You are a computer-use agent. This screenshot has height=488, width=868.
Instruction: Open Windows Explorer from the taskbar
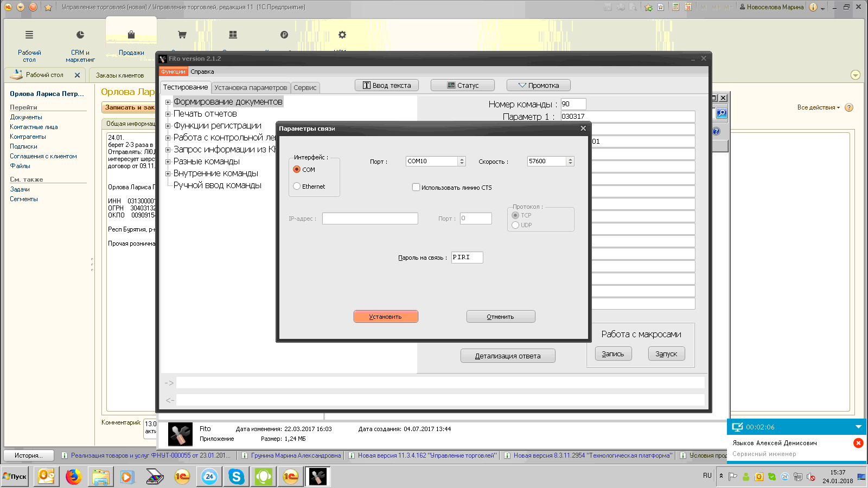[x=100, y=477]
